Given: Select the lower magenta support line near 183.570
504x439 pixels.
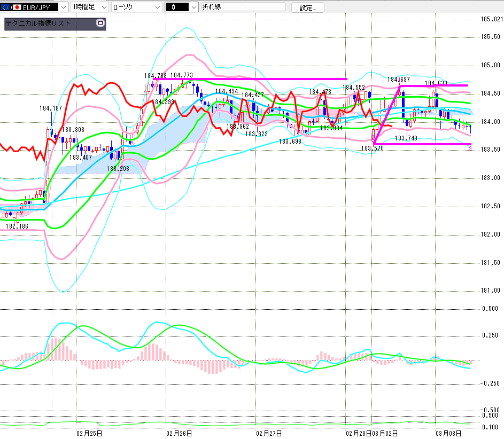Looking at the screenshot, I should click(422, 144).
